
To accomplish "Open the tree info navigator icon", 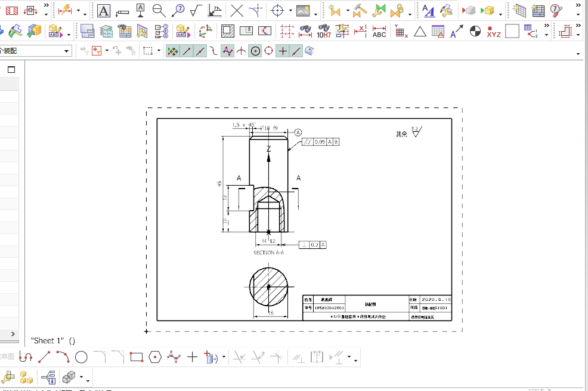I will pos(48,377).
